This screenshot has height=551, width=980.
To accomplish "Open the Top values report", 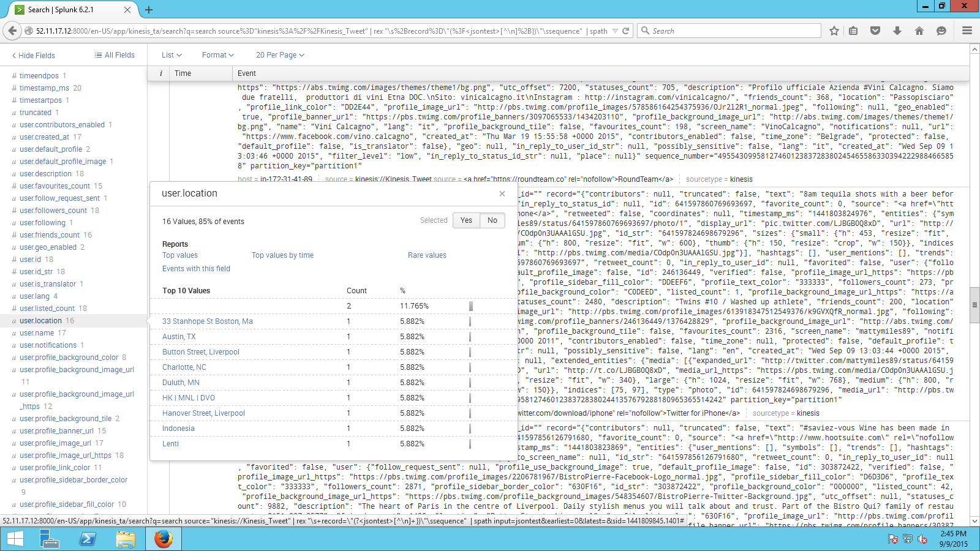I will coord(180,255).
